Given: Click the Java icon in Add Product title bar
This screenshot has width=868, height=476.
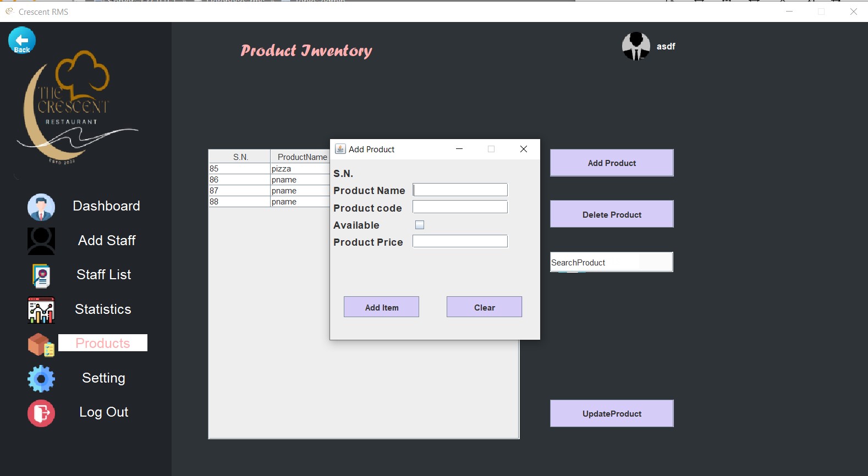Looking at the screenshot, I should (340, 149).
